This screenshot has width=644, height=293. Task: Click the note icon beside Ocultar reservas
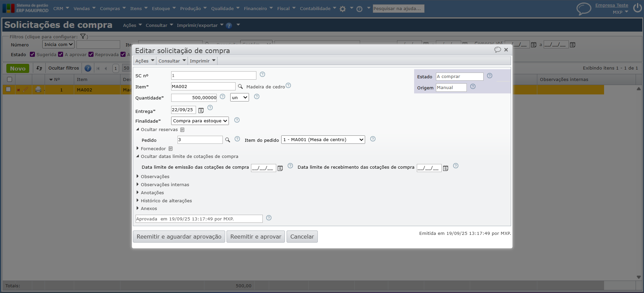182,130
